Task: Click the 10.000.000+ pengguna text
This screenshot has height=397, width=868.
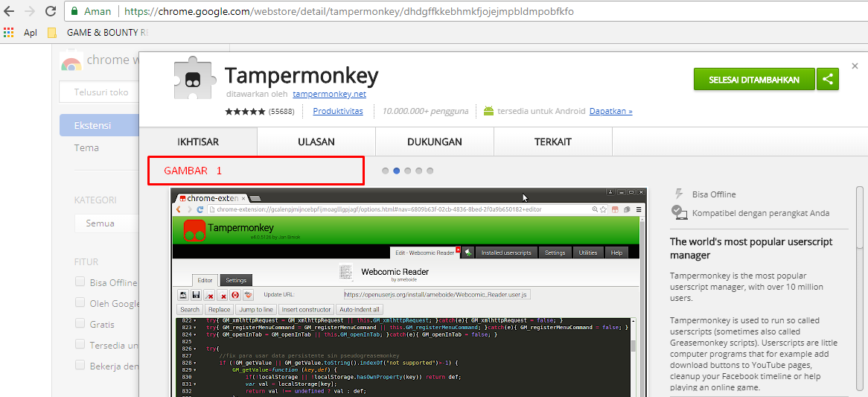Action: [425, 111]
